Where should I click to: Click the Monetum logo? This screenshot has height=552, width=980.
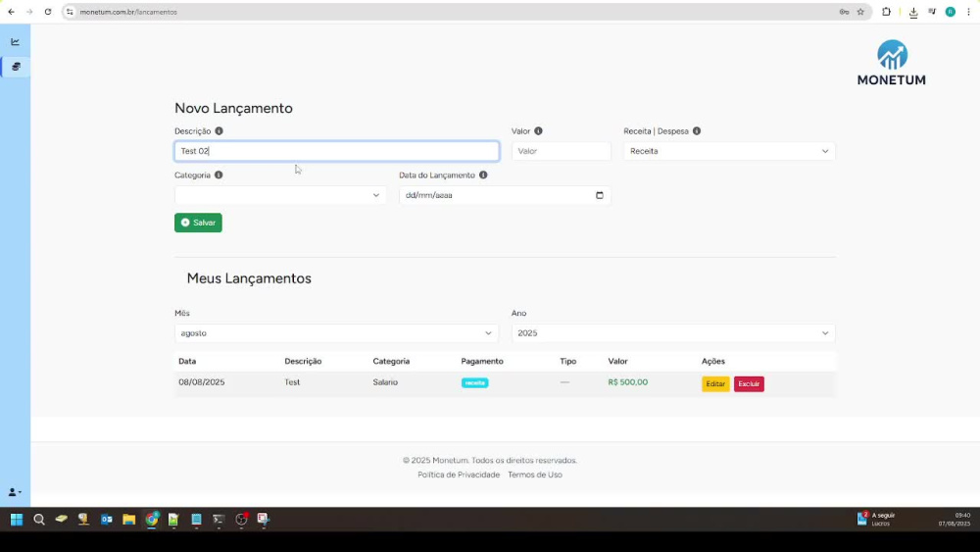[891, 63]
